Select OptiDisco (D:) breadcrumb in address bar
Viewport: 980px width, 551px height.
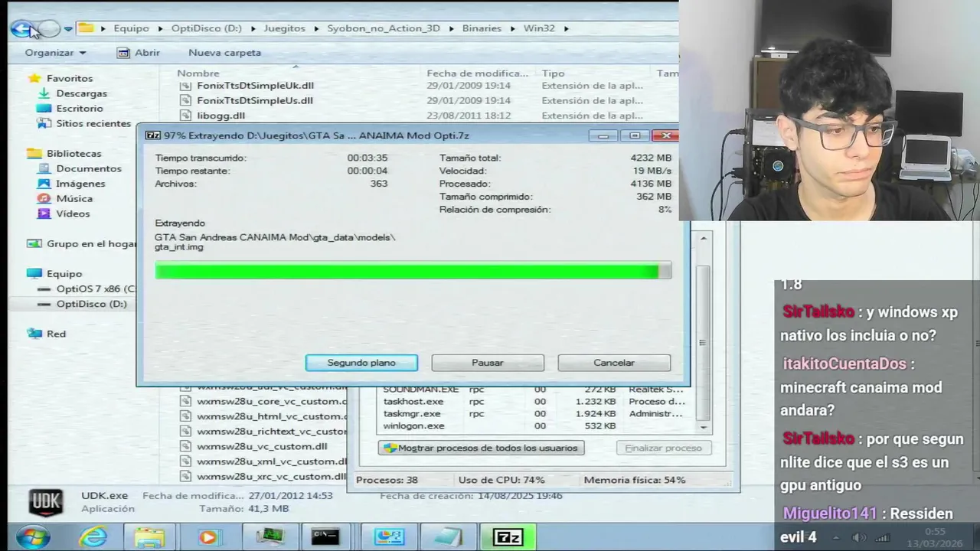point(206,28)
